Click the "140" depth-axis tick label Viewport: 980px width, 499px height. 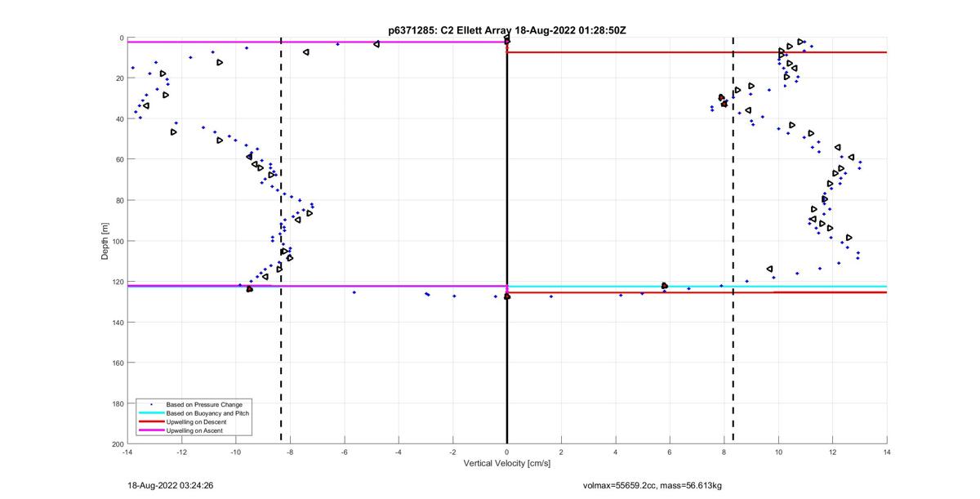118,322
